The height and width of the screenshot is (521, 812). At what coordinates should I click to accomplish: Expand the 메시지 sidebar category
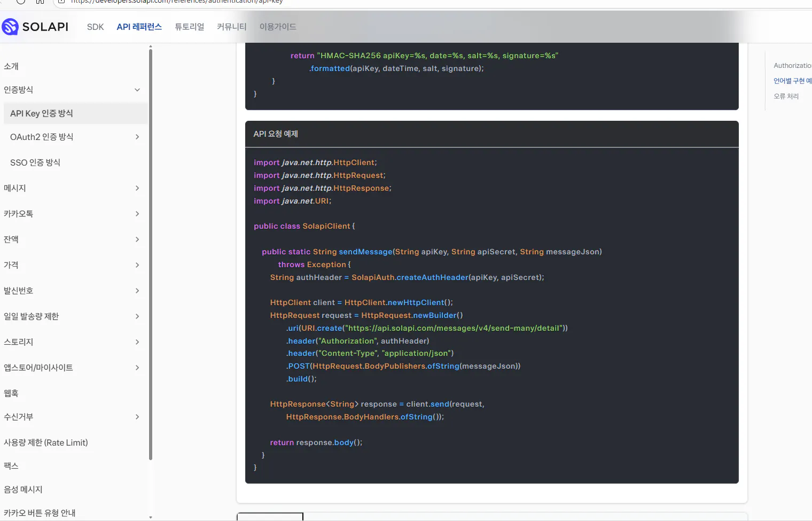click(x=137, y=188)
